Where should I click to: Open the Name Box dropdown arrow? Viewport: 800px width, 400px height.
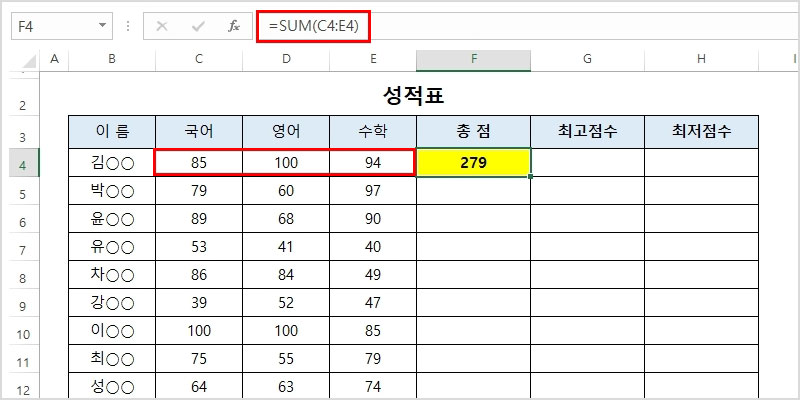pyautogui.click(x=103, y=26)
